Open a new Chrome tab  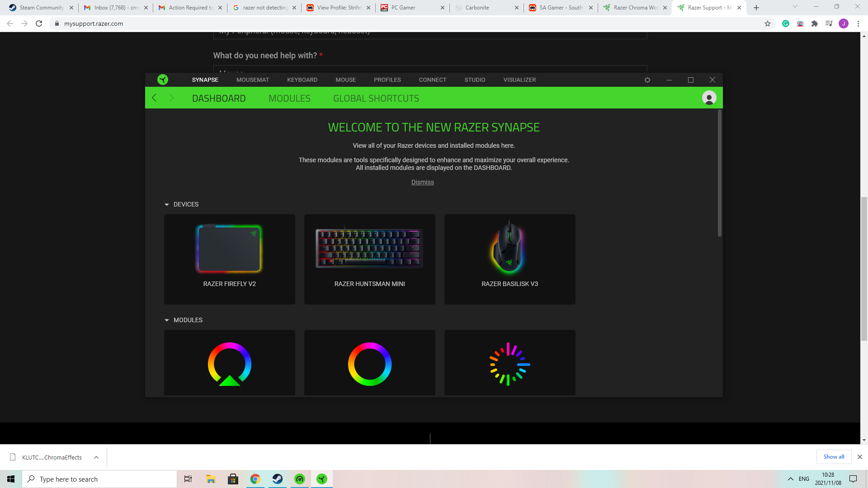(756, 8)
